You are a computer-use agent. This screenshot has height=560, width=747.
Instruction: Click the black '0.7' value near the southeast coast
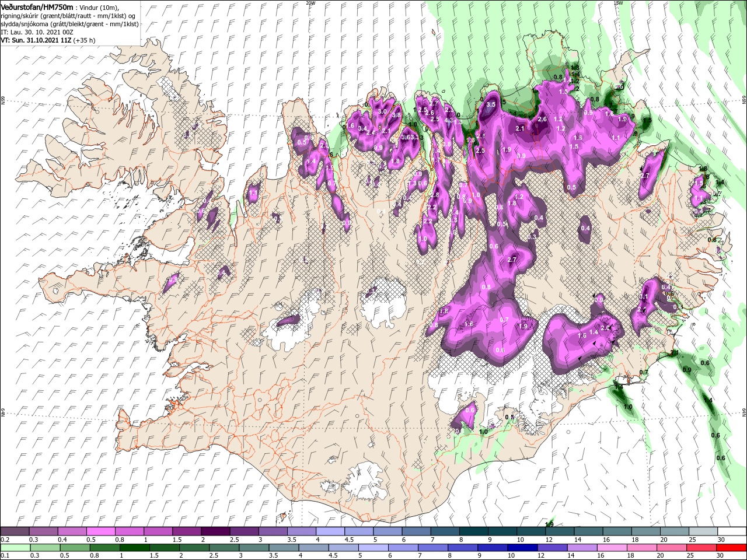644,372
